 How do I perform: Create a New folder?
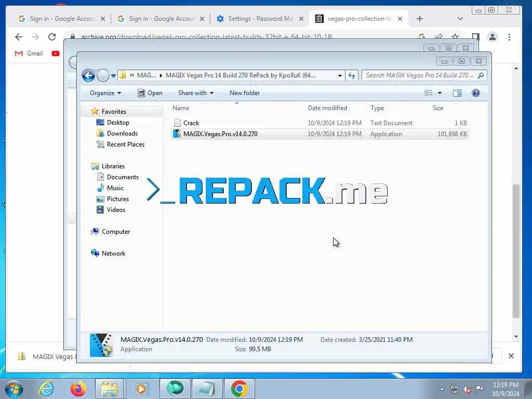coord(245,93)
